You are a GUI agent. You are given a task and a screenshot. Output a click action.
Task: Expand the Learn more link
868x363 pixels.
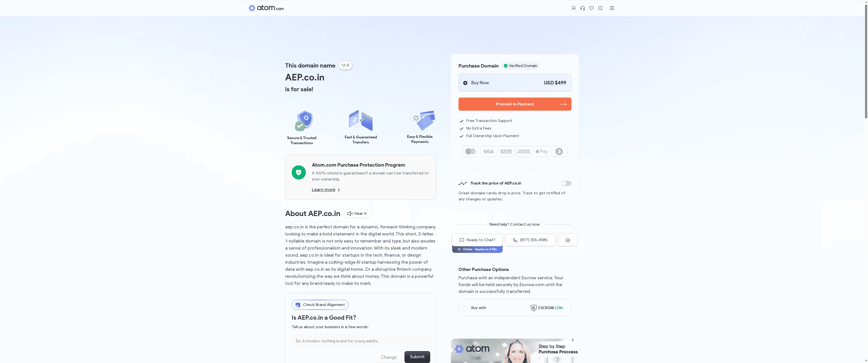323,190
